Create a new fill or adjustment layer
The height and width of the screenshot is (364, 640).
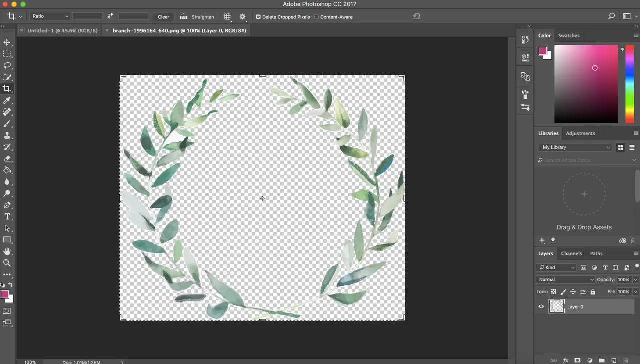590,360
